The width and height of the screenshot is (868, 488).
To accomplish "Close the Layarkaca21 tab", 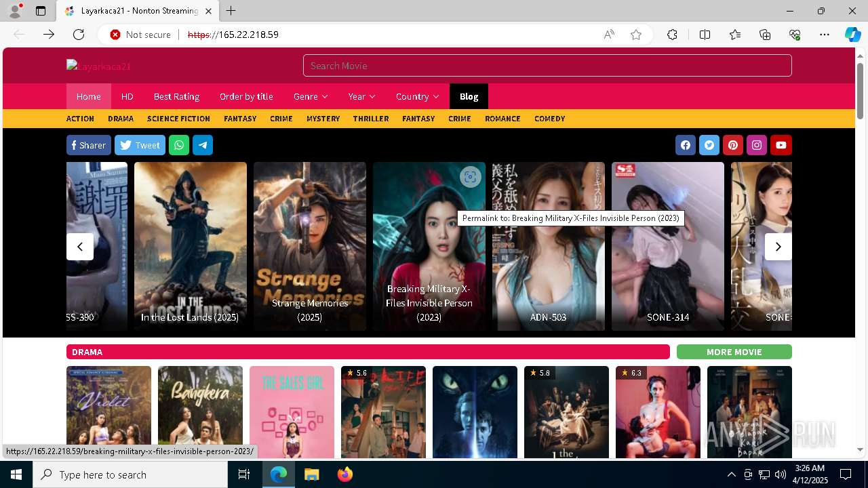I will tap(209, 11).
